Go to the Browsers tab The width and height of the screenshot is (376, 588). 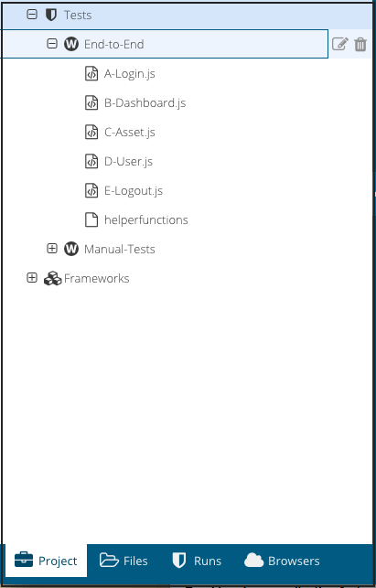coord(282,561)
